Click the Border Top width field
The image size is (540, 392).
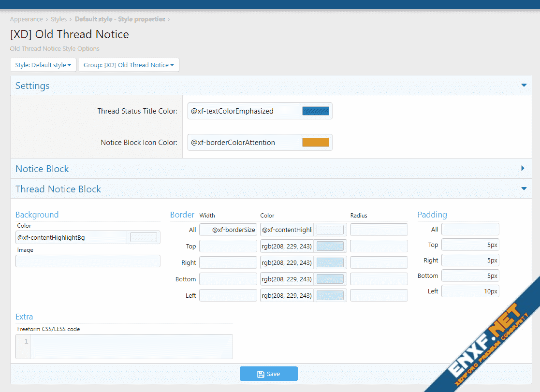[228, 247]
